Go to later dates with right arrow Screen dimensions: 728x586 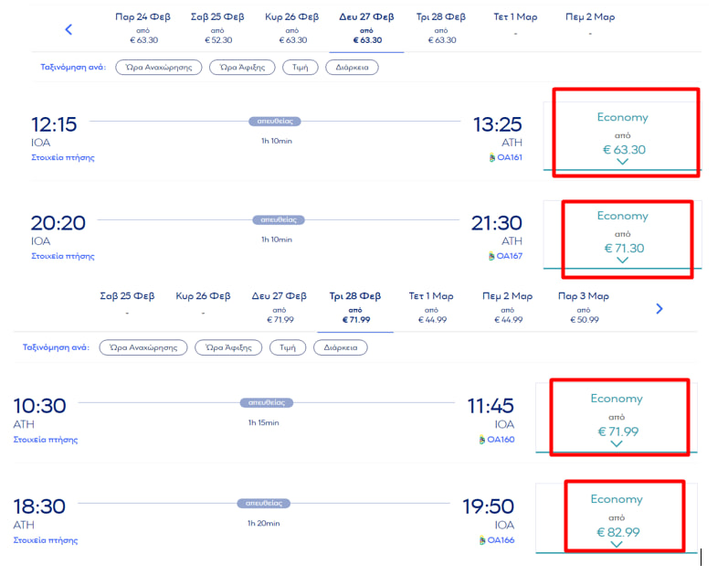pyautogui.click(x=659, y=309)
